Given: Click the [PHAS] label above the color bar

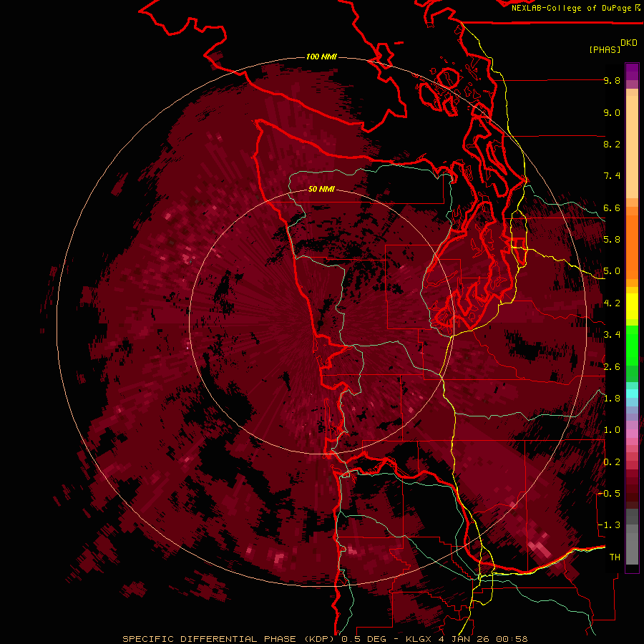Looking at the screenshot, I should pyautogui.click(x=605, y=49).
